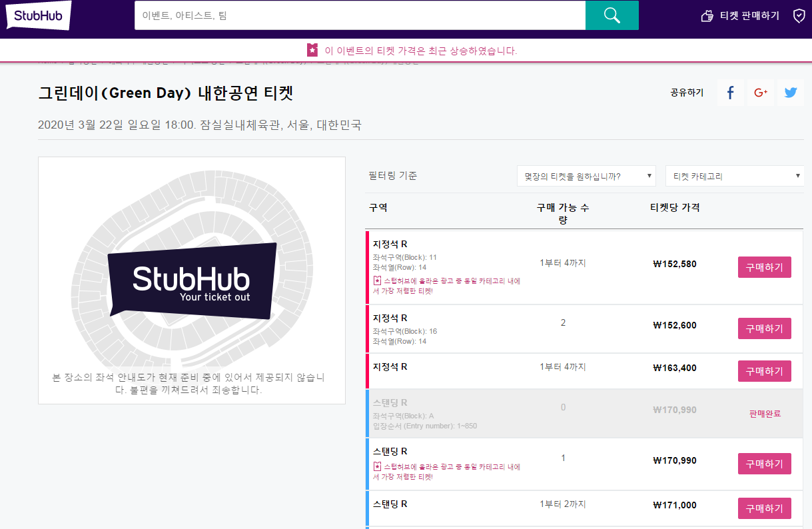Viewport: 812px width, 529px height.
Task: Click the event date and venue line
Action: (200, 125)
